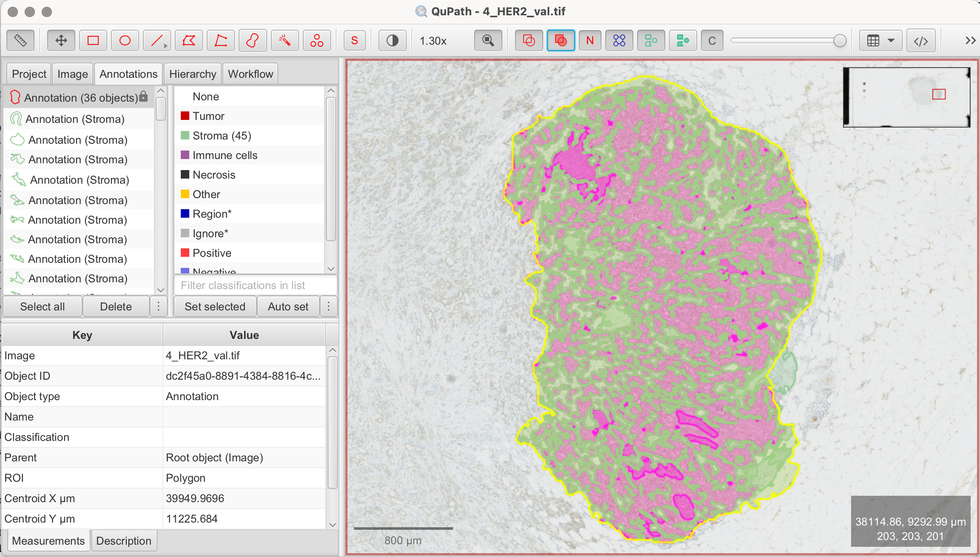Open more options beside Auto set
The height and width of the screenshot is (557, 980).
pyautogui.click(x=328, y=307)
